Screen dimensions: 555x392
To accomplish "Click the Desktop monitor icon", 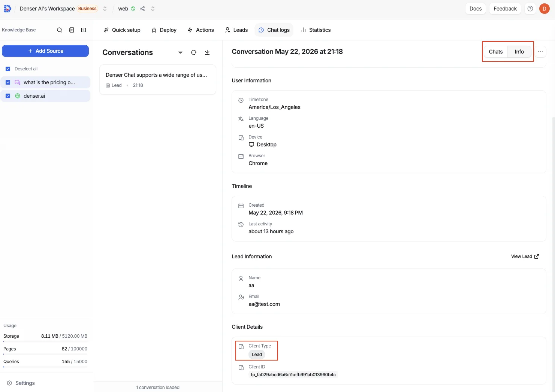I will pyautogui.click(x=251, y=145).
